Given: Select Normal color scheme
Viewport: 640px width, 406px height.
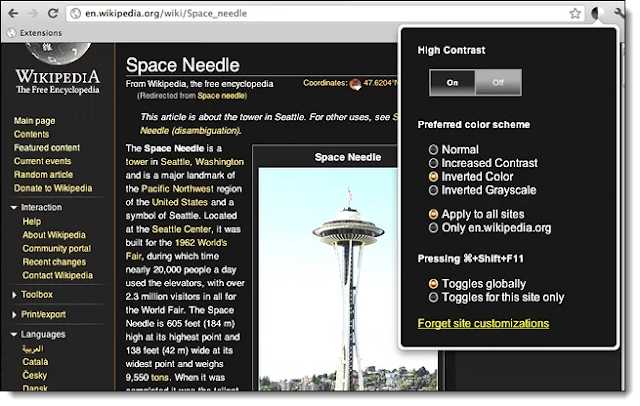Looking at the screenshot, I should tap(433, 150).
